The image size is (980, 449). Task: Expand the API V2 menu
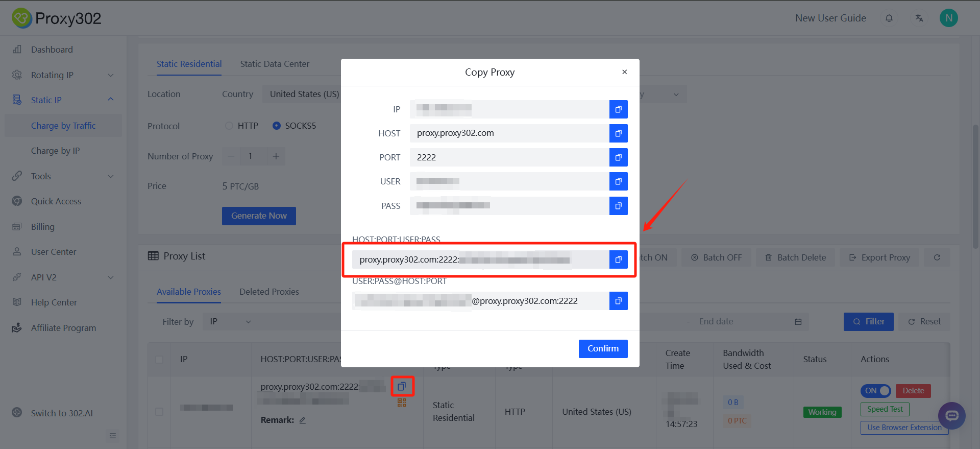tap(63, 277)
